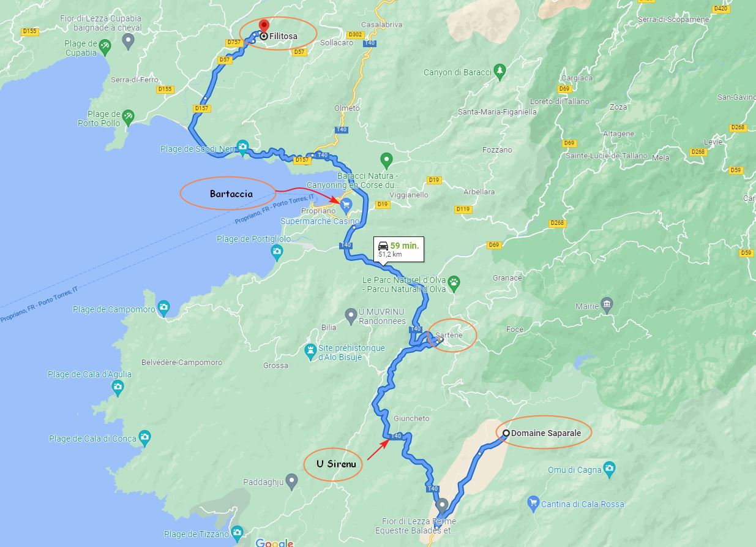Viewport: 756px width, 547px height.
Task: Open the Parc Naturel d'Olva paw icon
Action: click(454, 282)
